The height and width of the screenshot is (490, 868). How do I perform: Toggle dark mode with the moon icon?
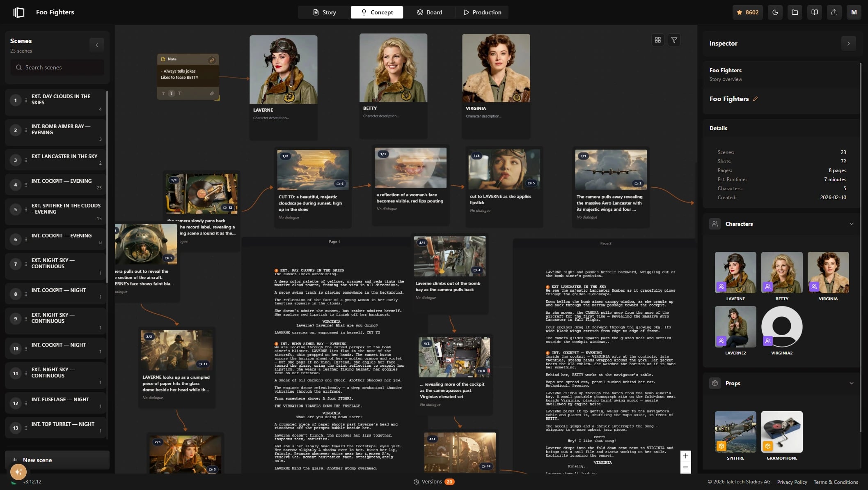775,12
